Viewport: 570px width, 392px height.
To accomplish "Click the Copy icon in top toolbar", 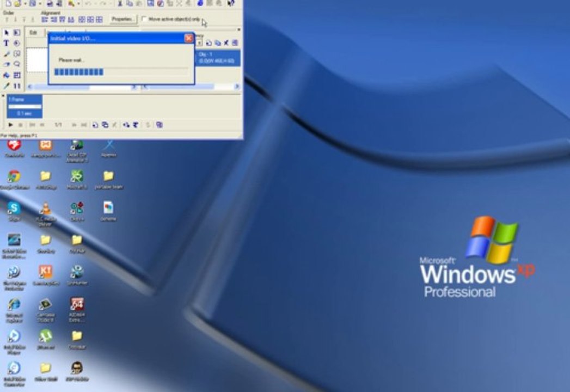I will coord(129,3).
